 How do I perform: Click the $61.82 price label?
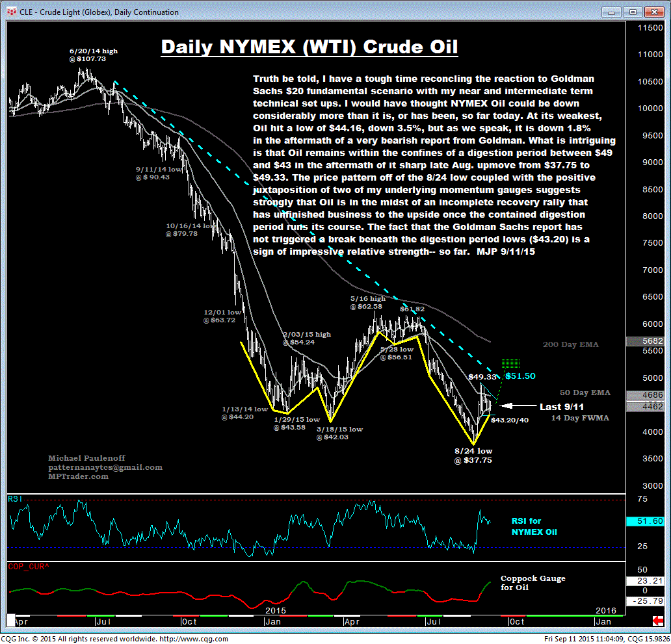tap(412, 309)
